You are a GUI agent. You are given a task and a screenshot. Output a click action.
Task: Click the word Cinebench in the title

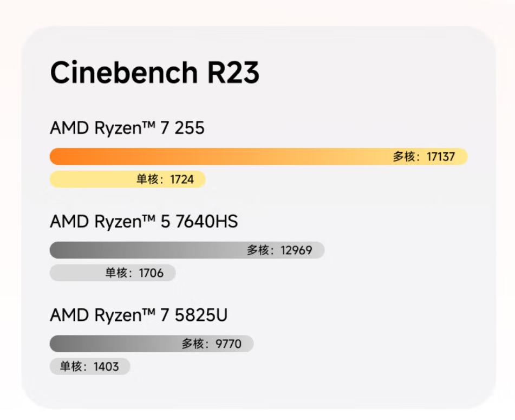pyautogui.click(x=123, y=73)
